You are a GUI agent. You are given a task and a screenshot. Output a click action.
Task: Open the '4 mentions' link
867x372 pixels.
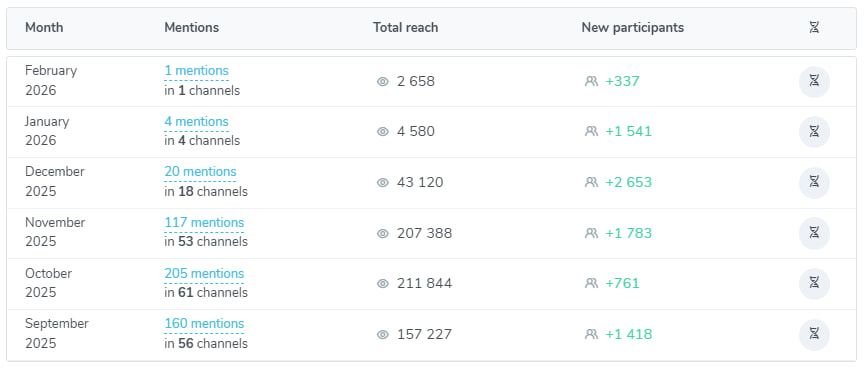pos(196,122)
